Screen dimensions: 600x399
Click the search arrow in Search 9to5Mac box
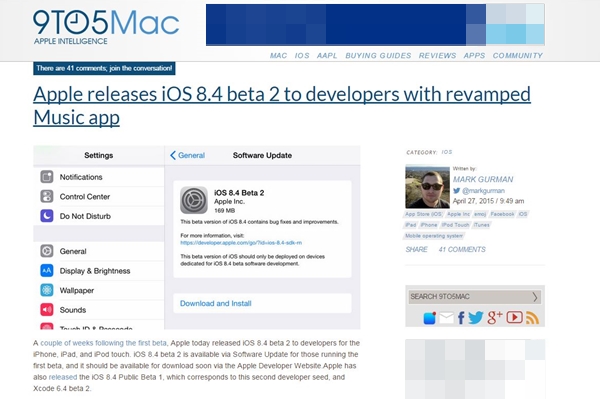pyautogui.click(x=535, y=297)
